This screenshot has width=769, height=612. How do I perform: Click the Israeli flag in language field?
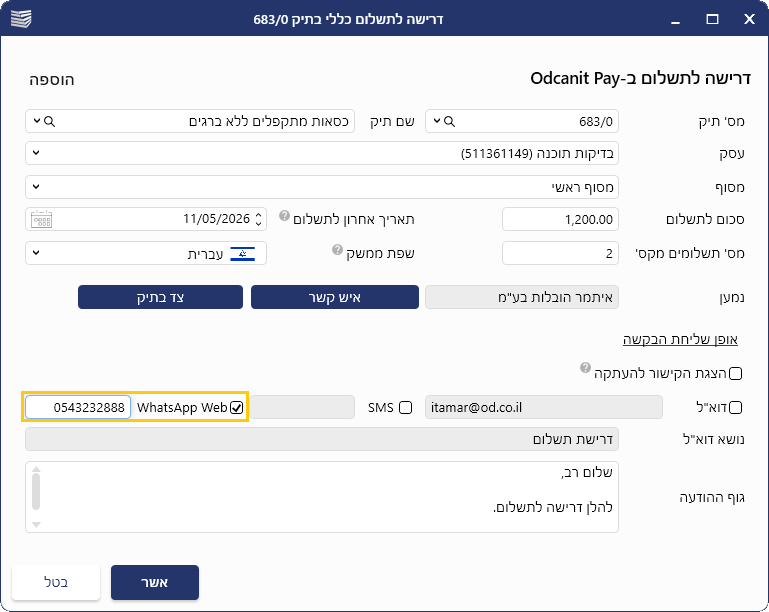click(x=243, y=254)
